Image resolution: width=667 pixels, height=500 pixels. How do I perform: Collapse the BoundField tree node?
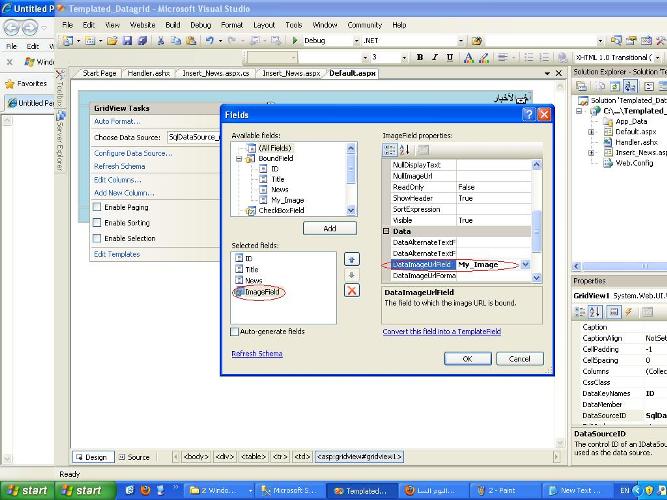coord(239,159)
